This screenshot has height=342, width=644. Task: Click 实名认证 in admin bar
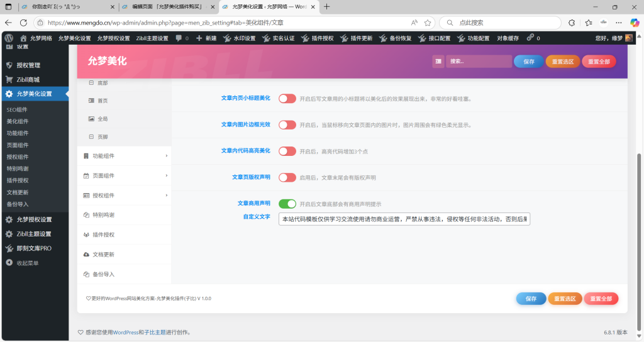point(279,38)
